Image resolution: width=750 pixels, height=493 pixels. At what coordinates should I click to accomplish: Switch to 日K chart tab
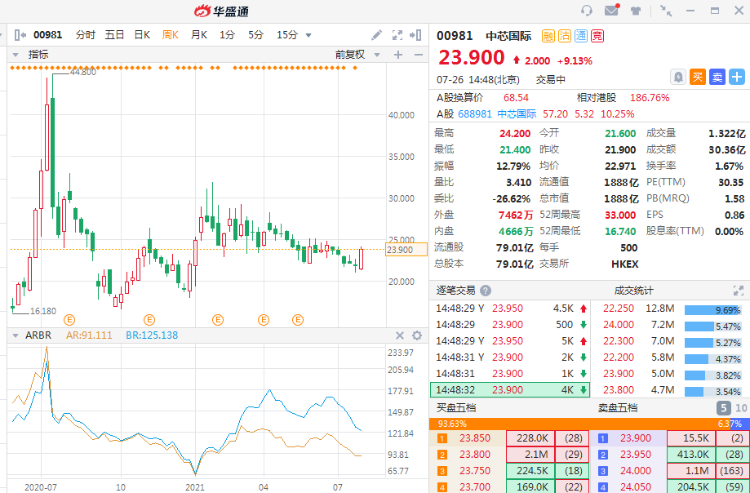click(142, 34)
